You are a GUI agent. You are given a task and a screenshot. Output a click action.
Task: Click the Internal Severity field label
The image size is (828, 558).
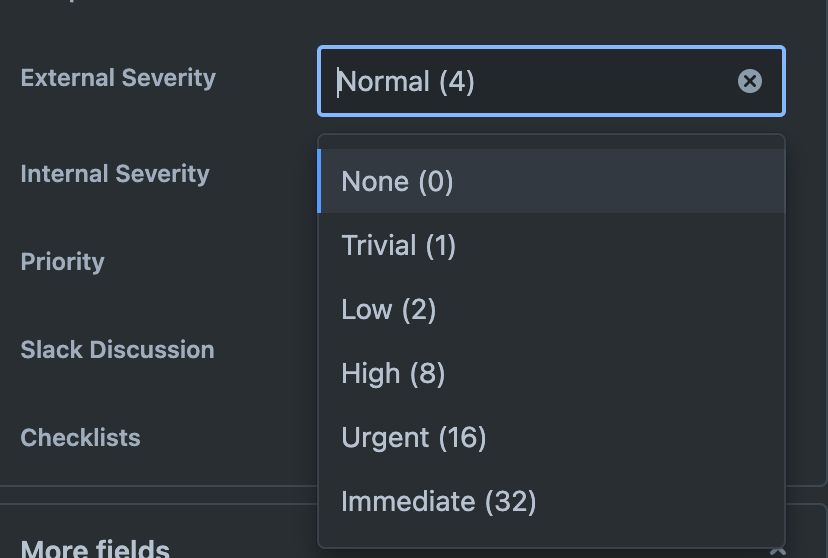[x=115, y=174]
